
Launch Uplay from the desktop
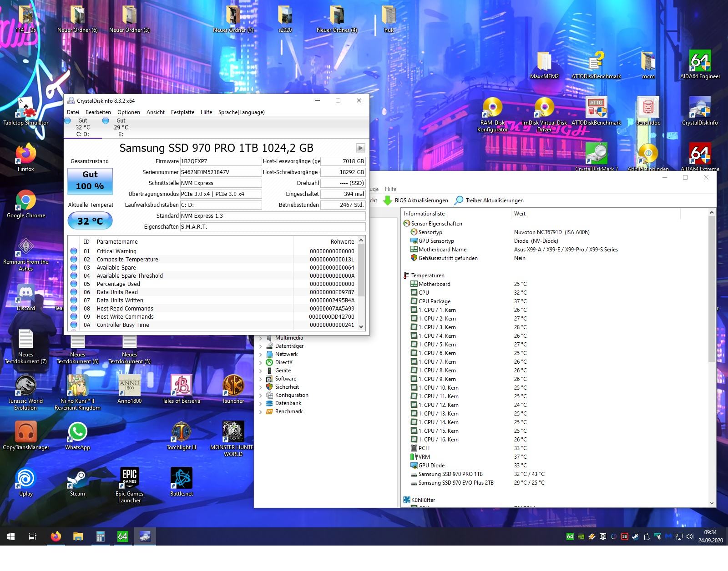26,482
